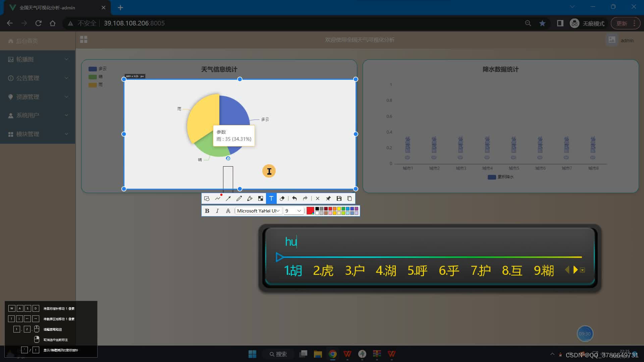Viewport: 644px width, 362px height.
Task: Expand the 公告管理 sidebar menu
Action: pyautogui.click(x=38, y=78)
